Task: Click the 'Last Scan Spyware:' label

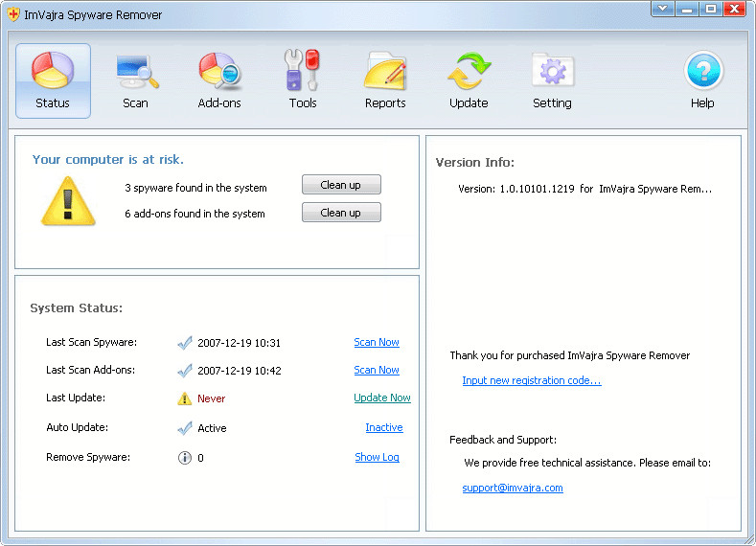Action: click(x=92, y=342)
